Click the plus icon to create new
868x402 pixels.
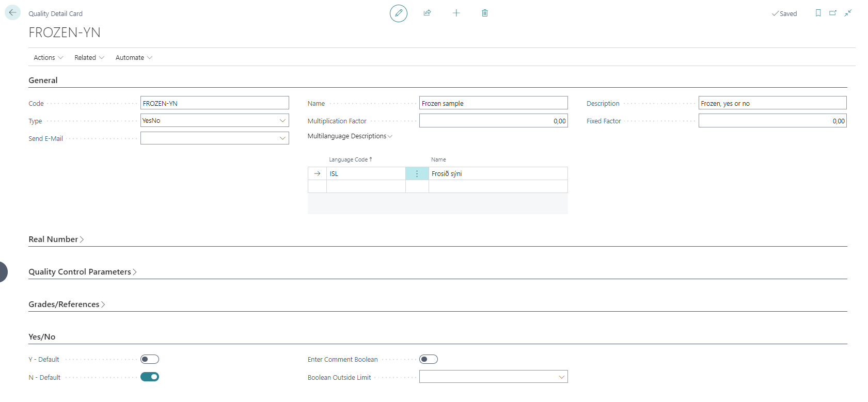[x=456, y=13]
